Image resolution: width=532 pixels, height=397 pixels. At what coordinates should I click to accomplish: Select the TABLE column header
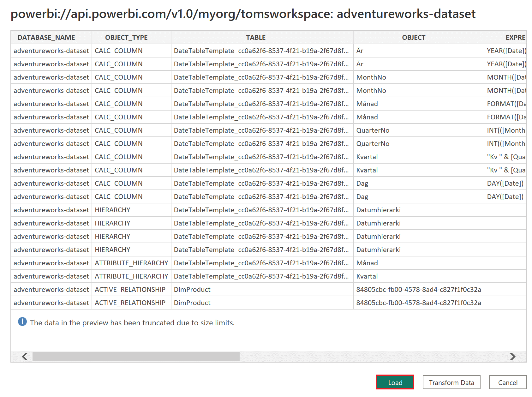point(256,37)
